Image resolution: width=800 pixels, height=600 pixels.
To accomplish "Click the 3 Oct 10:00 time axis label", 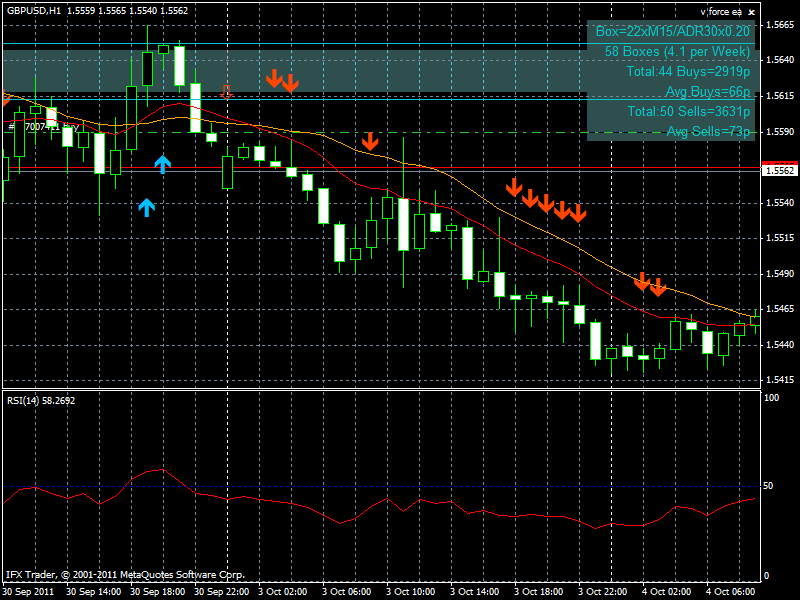I will pyautogui.click(x=412, y=591).
